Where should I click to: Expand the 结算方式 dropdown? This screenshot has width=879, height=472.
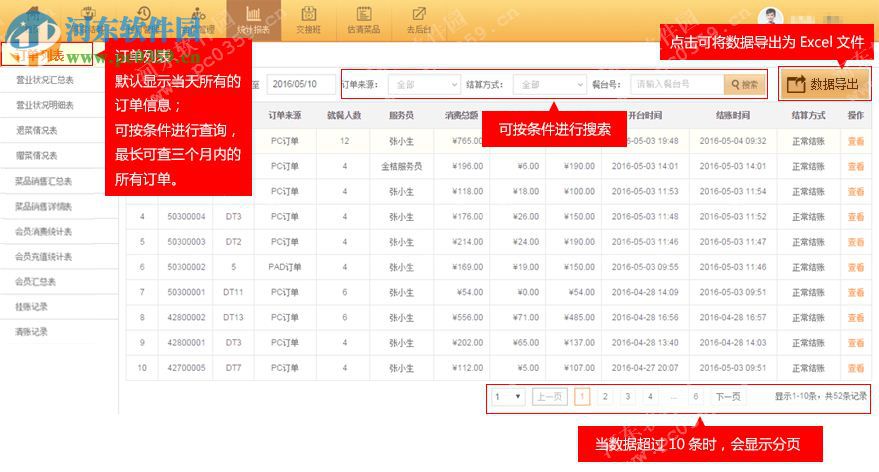pyautogui.click(x=549, y=85)
